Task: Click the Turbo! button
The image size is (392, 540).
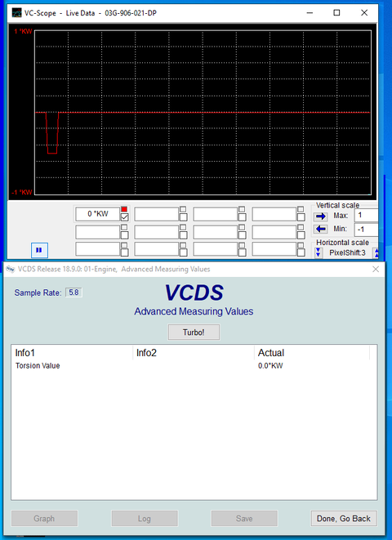Action: coord(194,332)
